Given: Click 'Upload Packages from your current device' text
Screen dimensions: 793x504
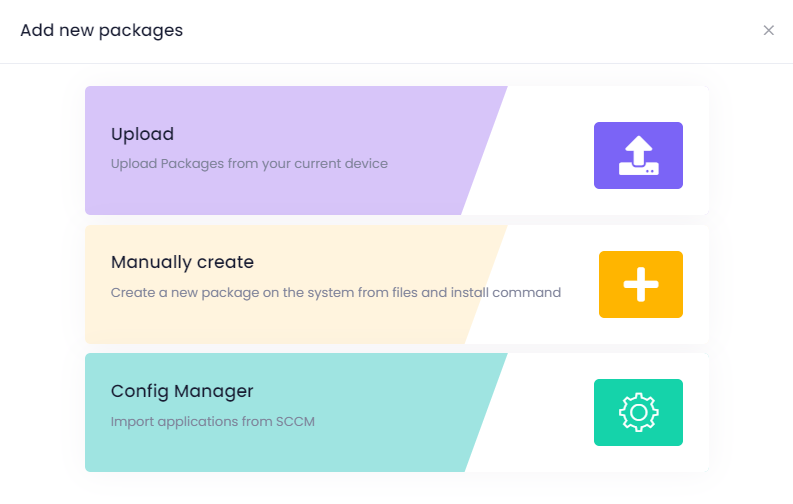Looking at the screenshot, I should click(x=249, y=163).
